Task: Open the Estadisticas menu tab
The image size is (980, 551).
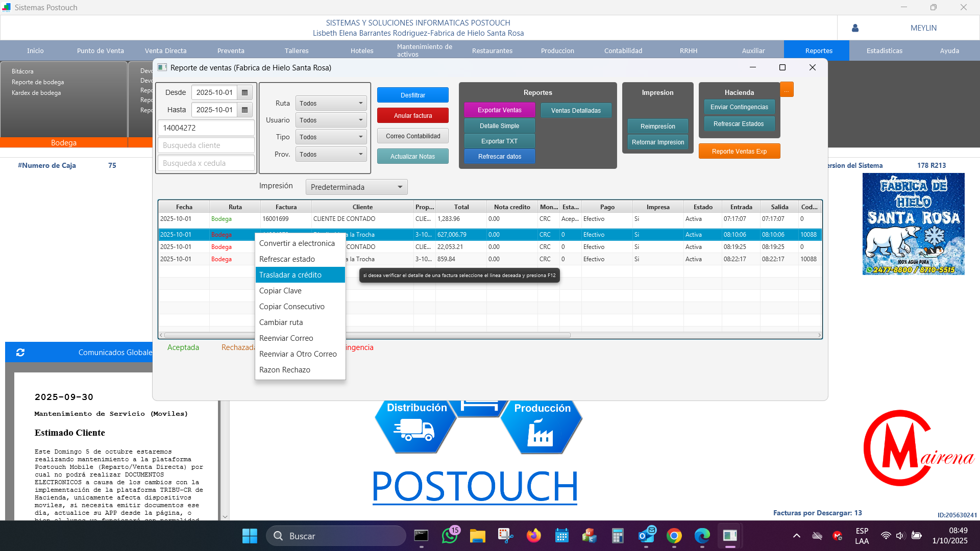Action: 884,51
